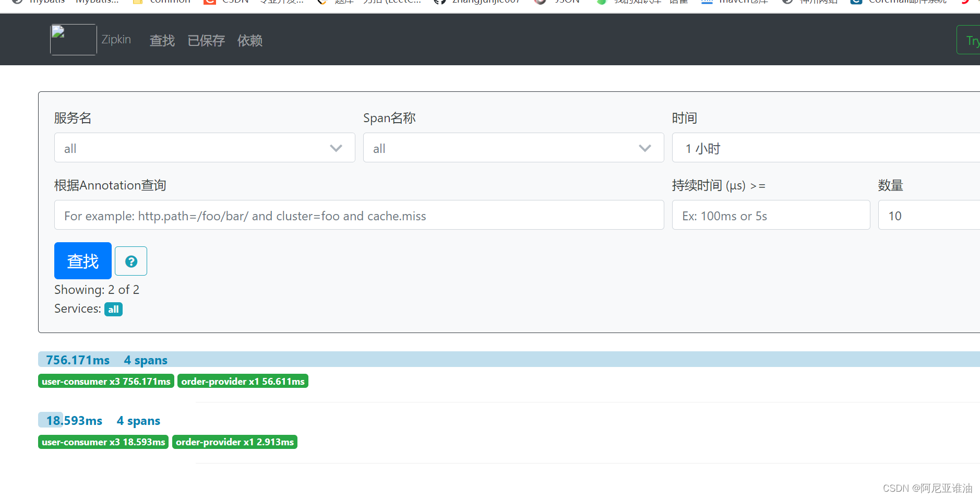
Task: Open the 时间 range dropdown showing 1 小时
Action: (x=826, y=148)
